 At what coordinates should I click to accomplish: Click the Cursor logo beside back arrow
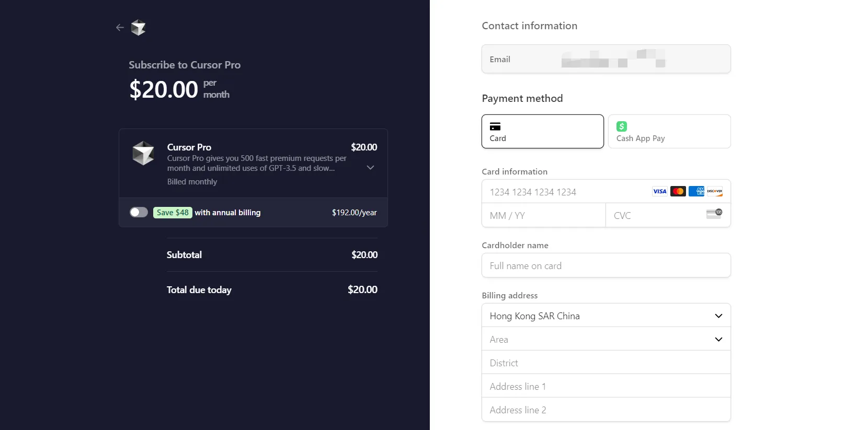point(138,28)
